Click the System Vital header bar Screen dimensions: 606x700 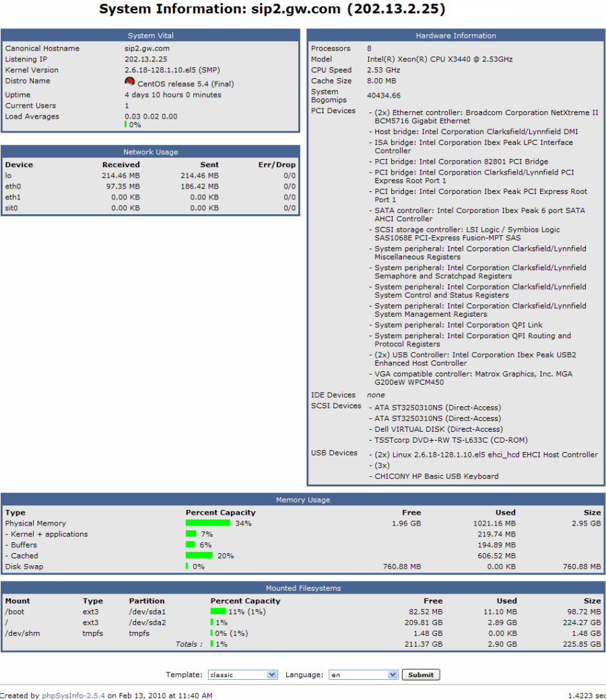(149, 36)
